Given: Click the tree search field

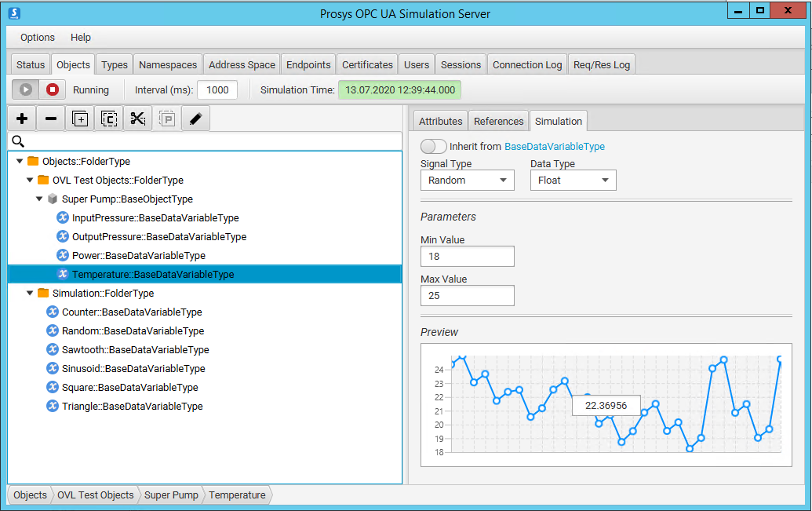Looking at the screenshot, I should [x=205, y=141].
